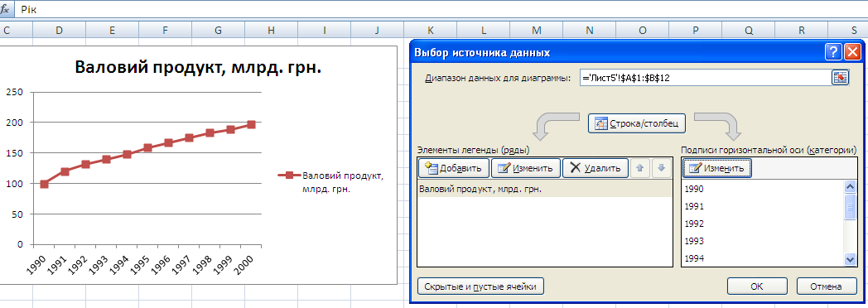
Task: Click the category list scroll down arrow
Action: tap(851, 259)
